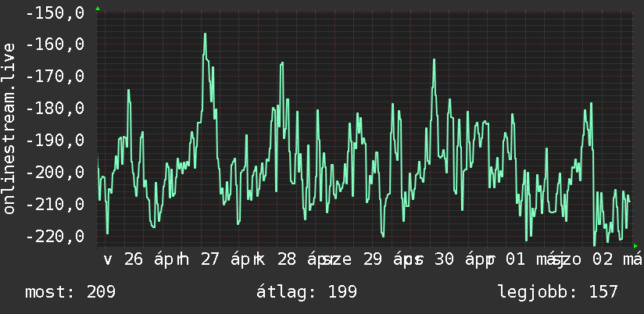This screenshot has height=314, width=644.
Task: Click the 'legjobb: 157' best value text
Action: (558, 292)
